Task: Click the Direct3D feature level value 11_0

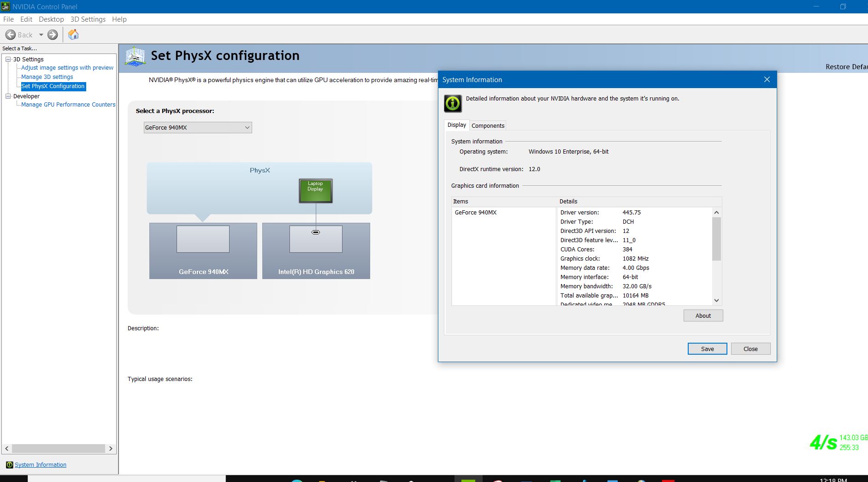Action: (629, 240)
